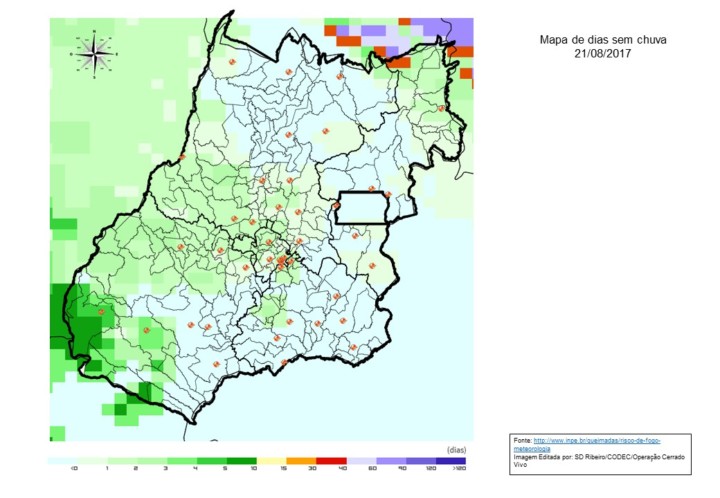Click the fire marker on the rectangle's left edge

(x=336, y=207)
